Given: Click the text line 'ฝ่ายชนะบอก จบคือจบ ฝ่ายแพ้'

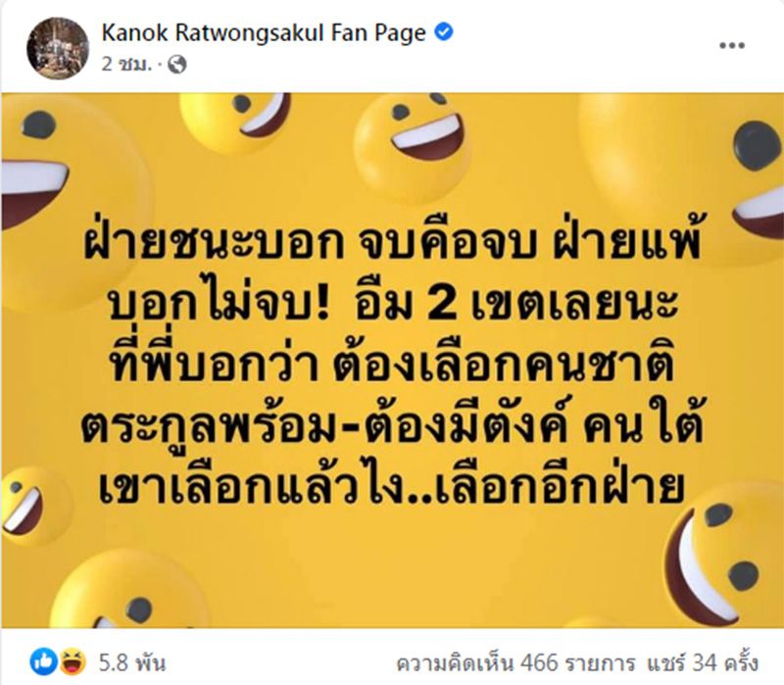Looking at the screenshot, I should click(391, 244).
